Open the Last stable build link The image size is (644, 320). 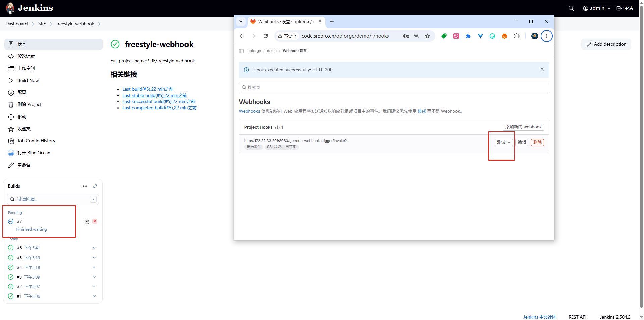pyautogui.click(x=154, y=95)
